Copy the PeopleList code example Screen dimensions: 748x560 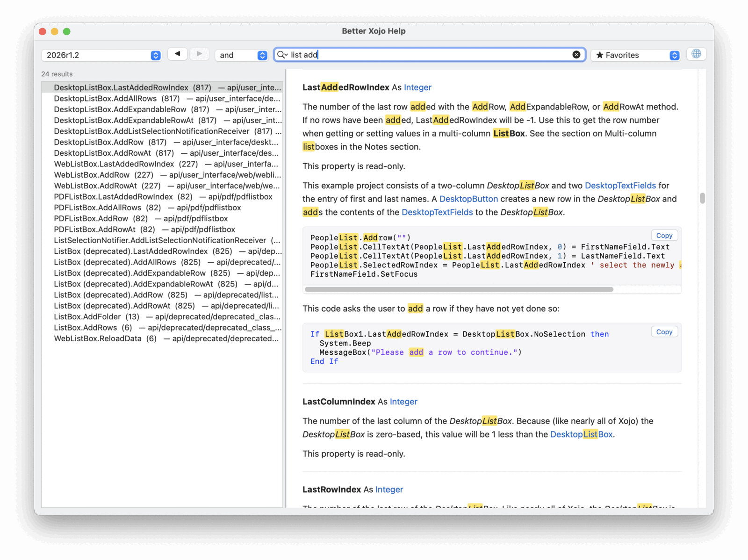(664, 236)
